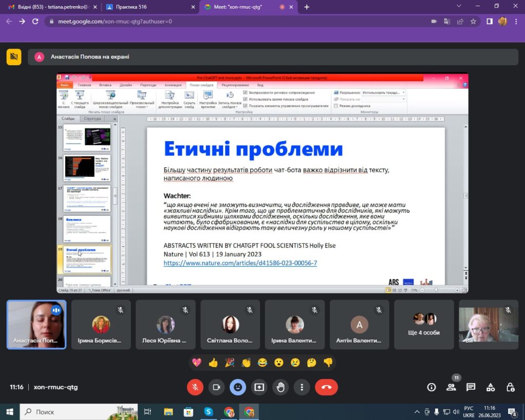The image size is (525, 420).
Task: Unmute the microphone in Meet
Action: pos(195,387)
